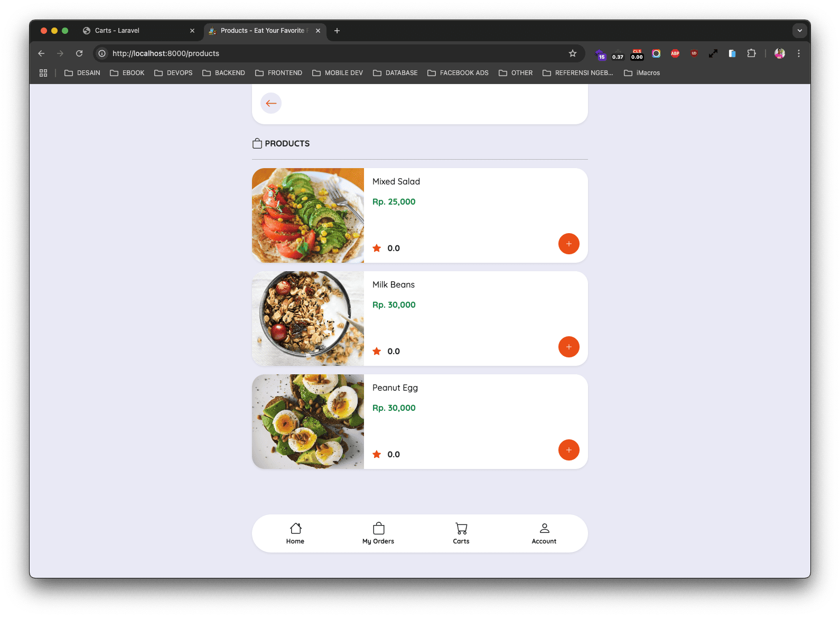Open the Extensions puzzle icon
The height and width of the screenshot is (617, 840).
[x=751, y=53]
